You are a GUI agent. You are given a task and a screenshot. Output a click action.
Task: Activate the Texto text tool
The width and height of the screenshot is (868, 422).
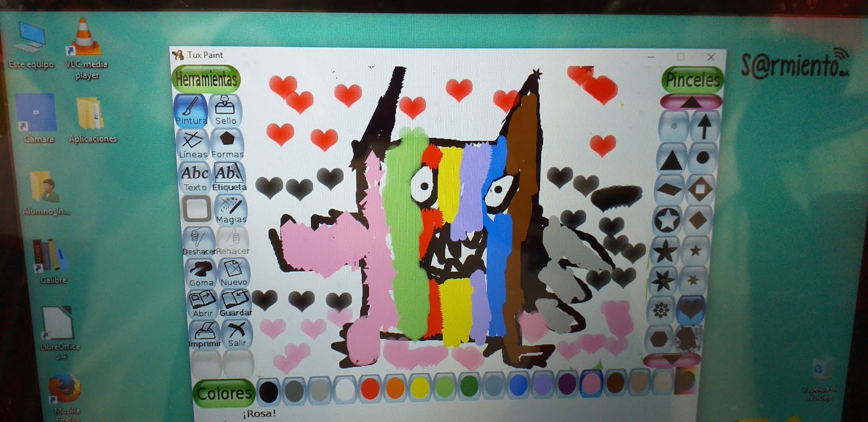(x=195, y=177)
